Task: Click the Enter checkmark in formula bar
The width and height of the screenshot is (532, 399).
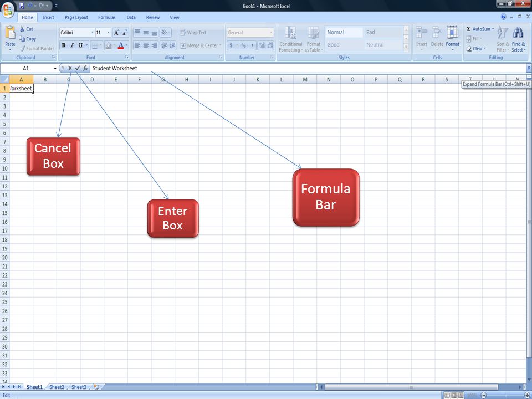Action: pos(78,68)
